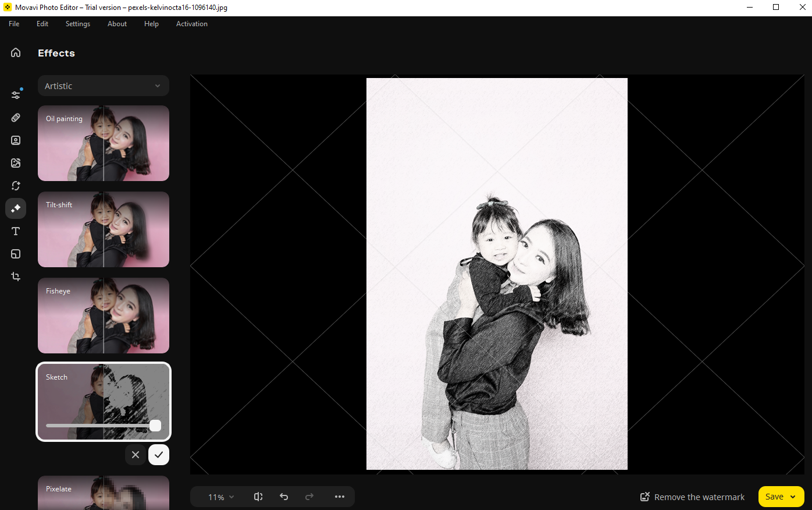The height and width of the screenshot is (510, 812).
Task: Cancel the Sketch effect with the X
Action: 136,455
